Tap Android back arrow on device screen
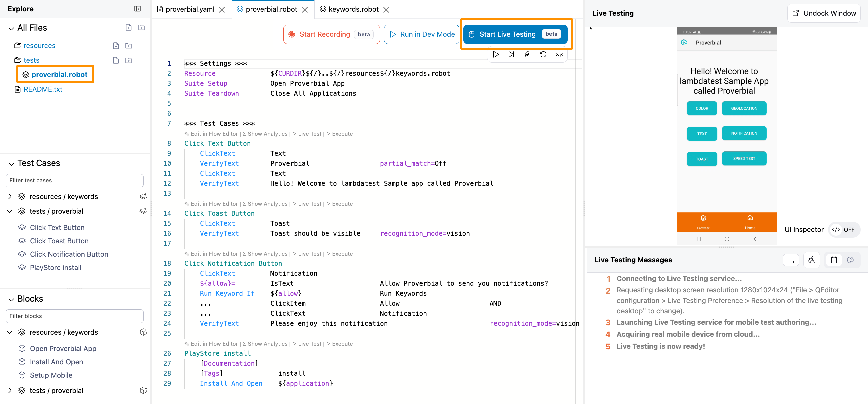The image size is (868, 404). point(755,239)
